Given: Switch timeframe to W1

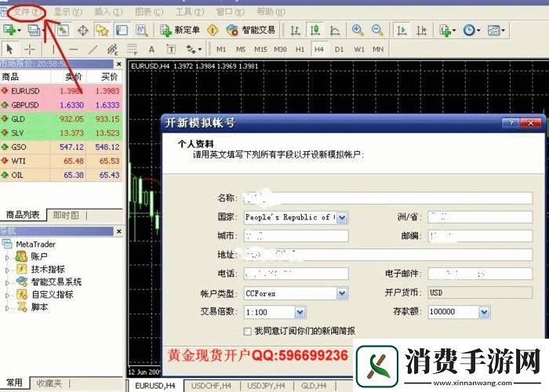Looking at the screenshot, I should (x=359, y=49).
